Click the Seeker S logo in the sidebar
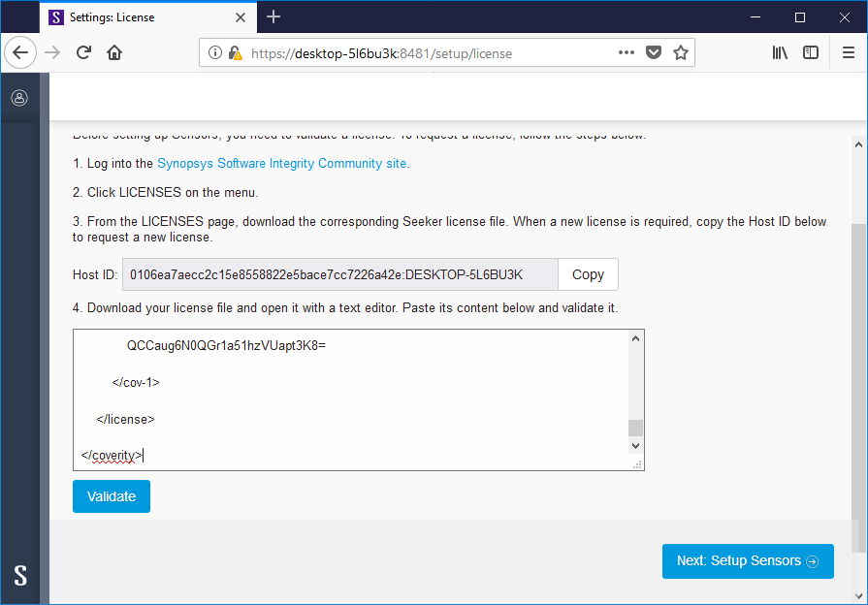Screen dimensions: 868x605 (x=19, y=576)
